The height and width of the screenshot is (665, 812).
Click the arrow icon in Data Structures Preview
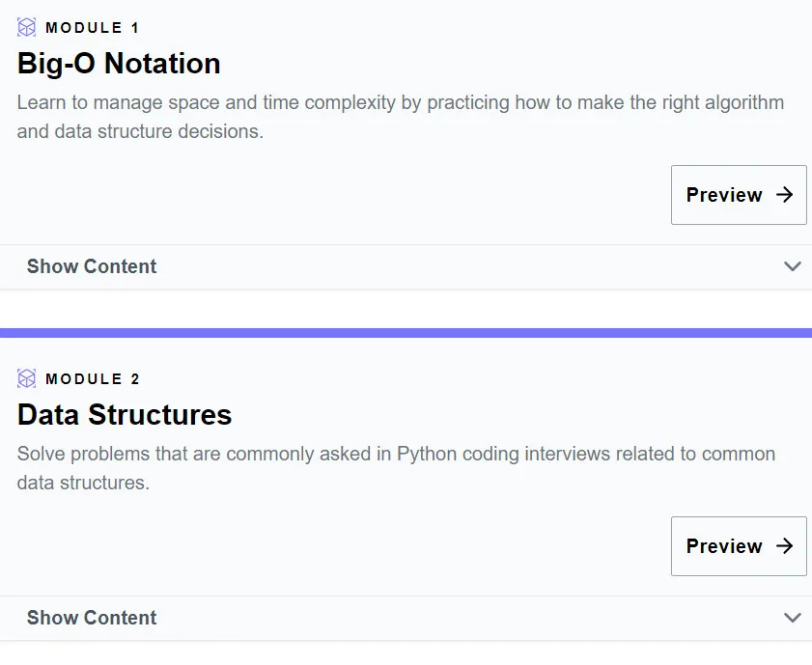click(x=785, y=546)
